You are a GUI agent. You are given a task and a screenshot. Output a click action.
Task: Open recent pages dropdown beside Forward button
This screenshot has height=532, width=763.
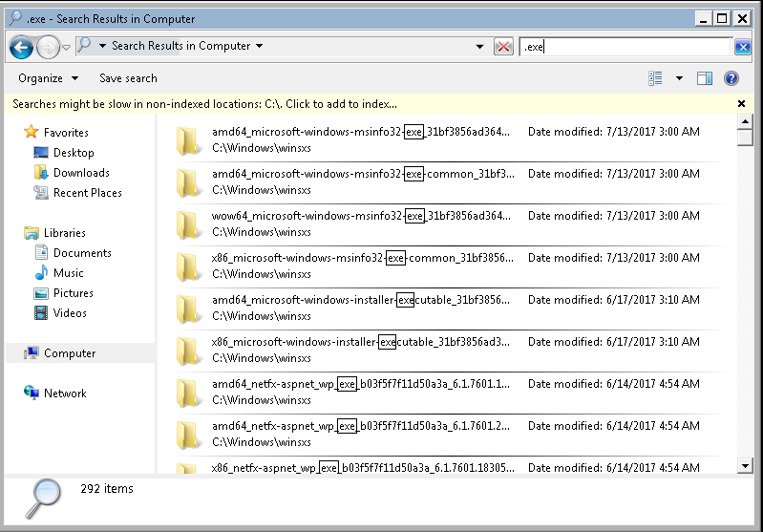pos(66,48)
